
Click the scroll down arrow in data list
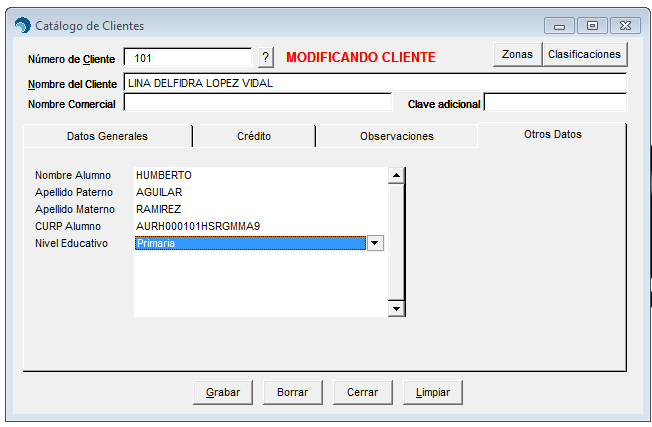(397, 309)
